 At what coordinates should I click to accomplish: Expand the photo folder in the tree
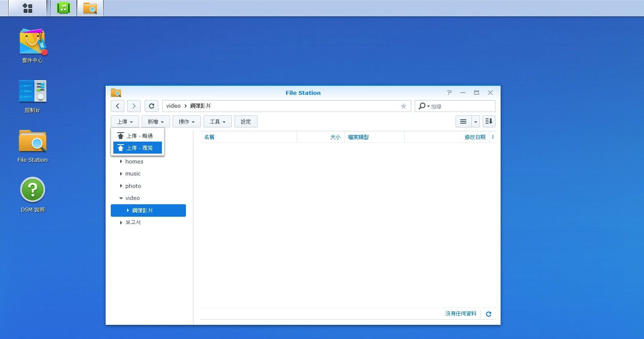(x=121, y=186)
